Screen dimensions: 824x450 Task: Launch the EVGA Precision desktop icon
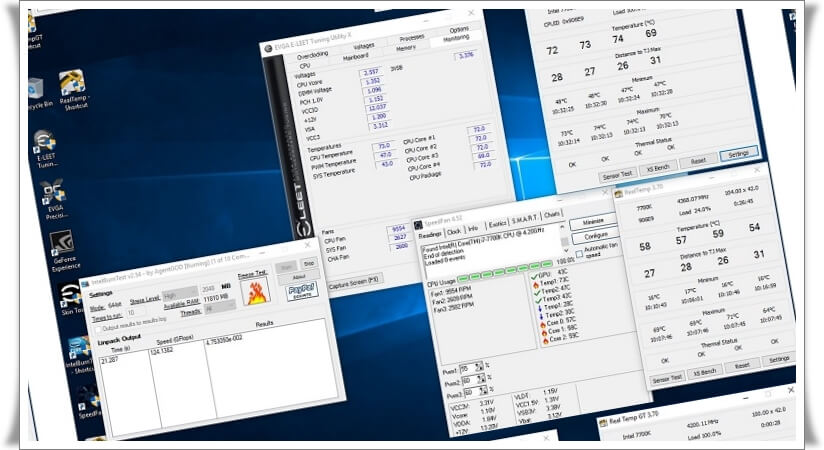(54, 199)
